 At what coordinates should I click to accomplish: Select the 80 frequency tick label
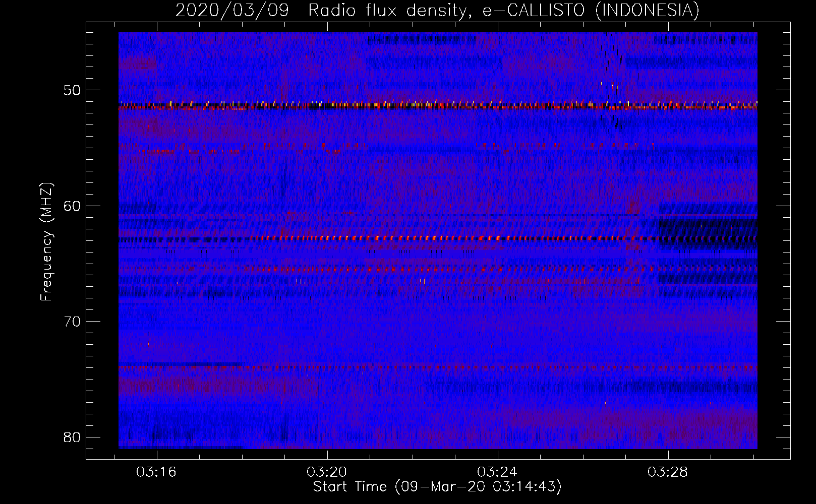(x=73, y=436)
